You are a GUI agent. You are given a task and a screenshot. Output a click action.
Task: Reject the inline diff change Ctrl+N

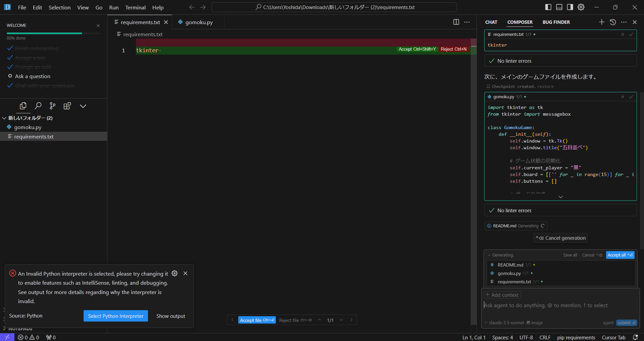pyautogui.click(x=453, y=49)
